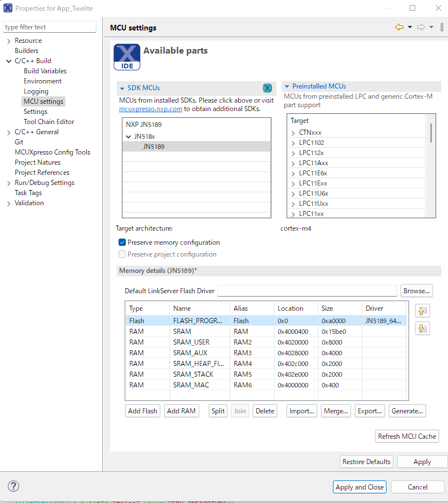The width and height of the screenshot is (448, 503).
Task: Open the forward history dropdown arrow
Action: point(431,27)
